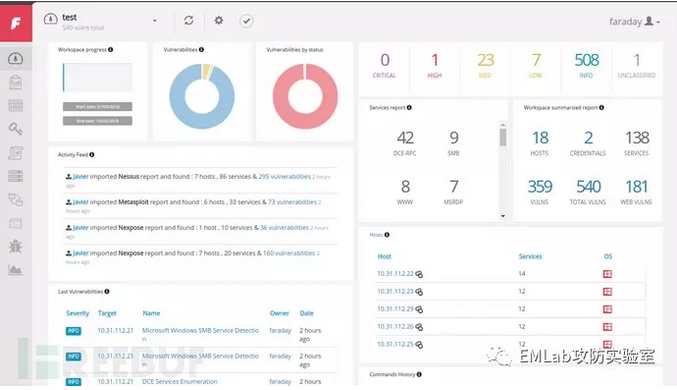Screen dimensions: 677x390
Task: Click the refresh workspace icon
Action: pyautogui.click(x=189, y=20)
